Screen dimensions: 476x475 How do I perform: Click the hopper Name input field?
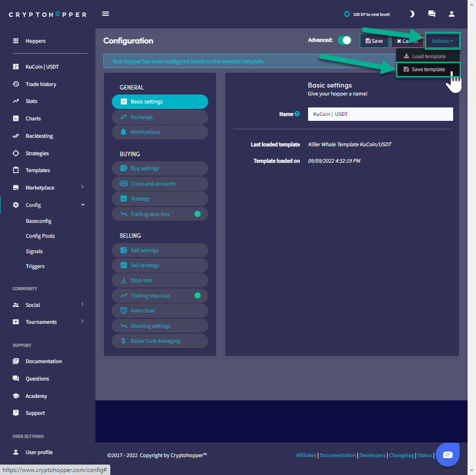tap(380, 114)
